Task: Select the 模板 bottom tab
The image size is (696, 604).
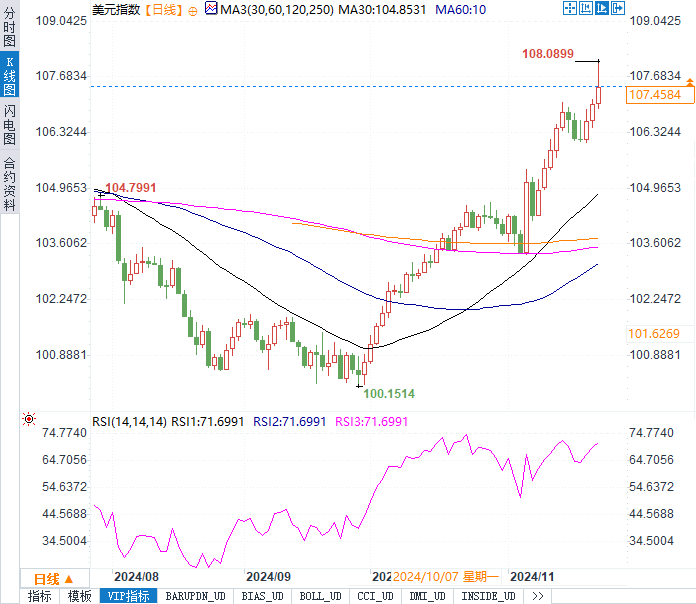Action: [x=80, y=596]
